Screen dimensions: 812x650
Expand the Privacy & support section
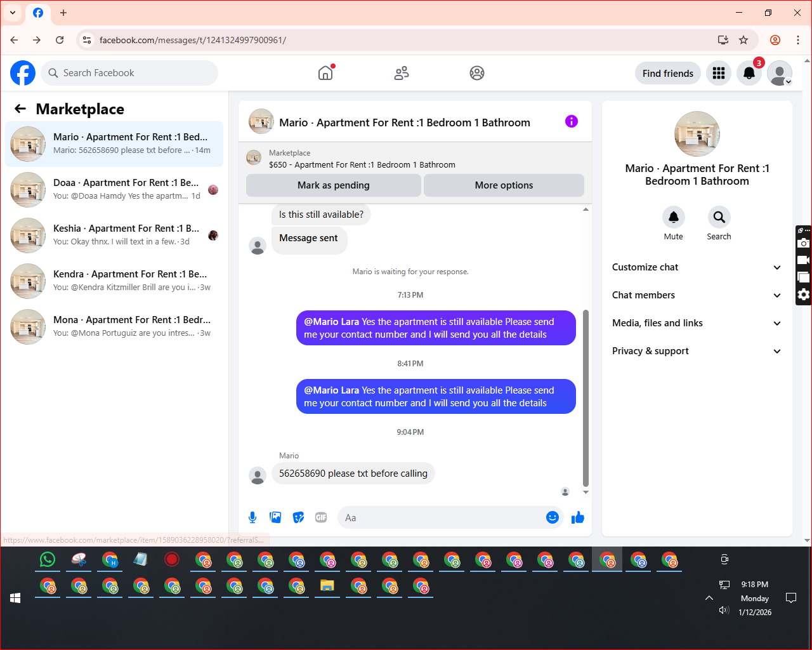click(x=697, y=351)
